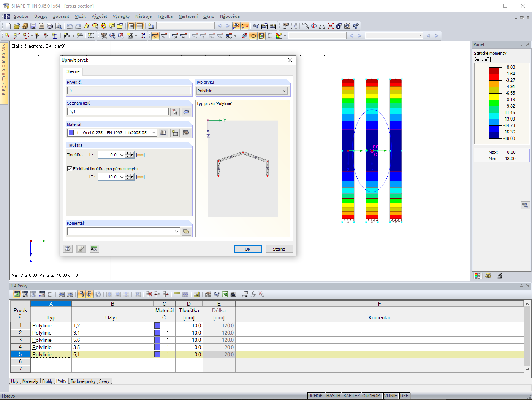Create a new material from the dialog
The height and width of the screenshot is (400, 532).
pos(175,133)
